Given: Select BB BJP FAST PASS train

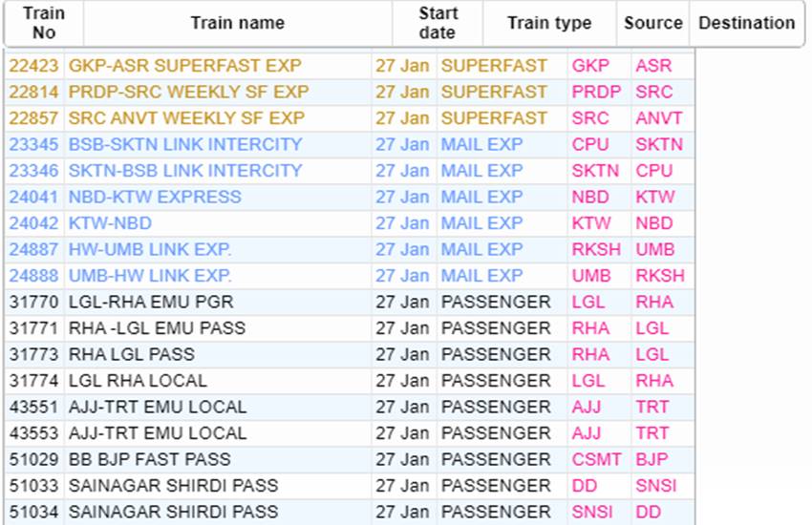Looking at the screenshot, I should [149, 459].
